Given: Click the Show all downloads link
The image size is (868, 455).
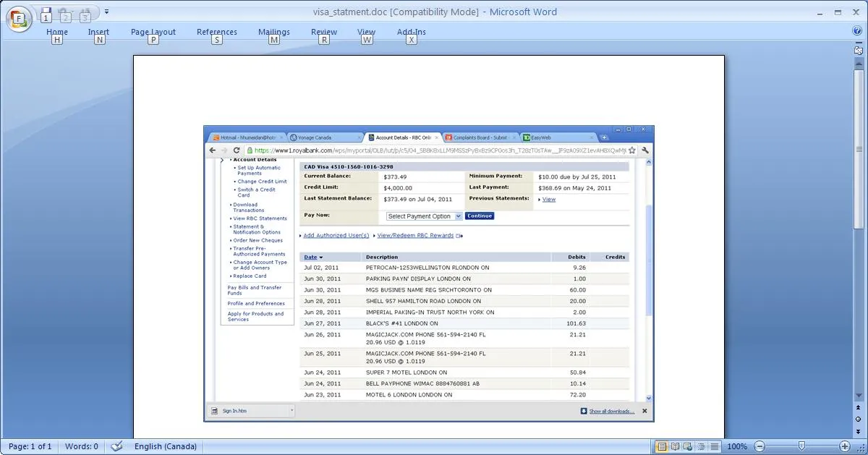Looking at the screenshot, I should [x=611, y=412].
